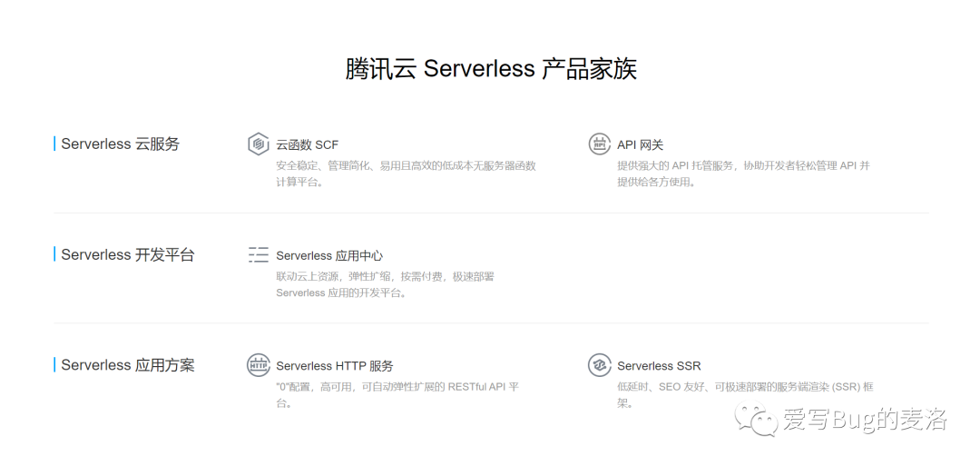Open the 云函数 SCF product link

pos(307,145)
